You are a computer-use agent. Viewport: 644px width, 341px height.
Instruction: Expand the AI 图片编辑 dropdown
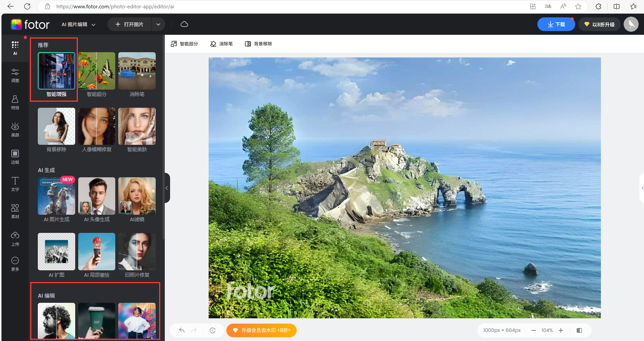pyautogui.click(x=79, y=24)
